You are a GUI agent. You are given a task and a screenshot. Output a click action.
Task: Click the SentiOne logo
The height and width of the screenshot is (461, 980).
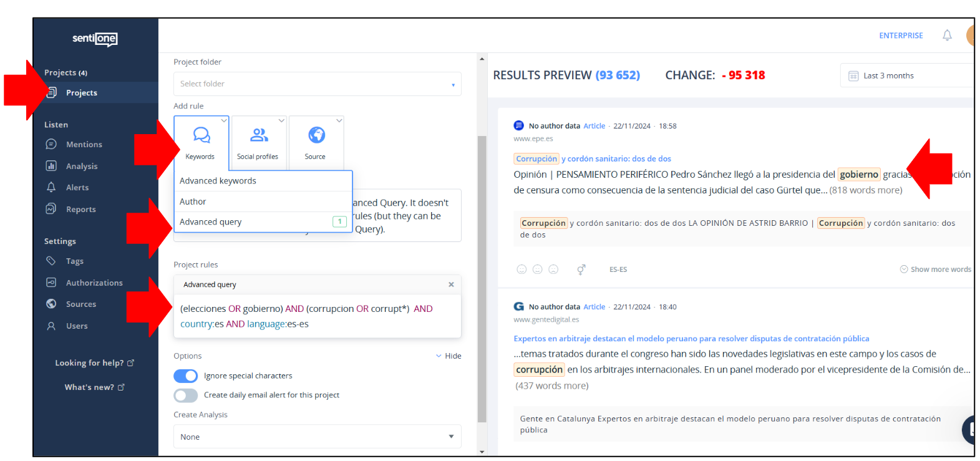[95, 39]
